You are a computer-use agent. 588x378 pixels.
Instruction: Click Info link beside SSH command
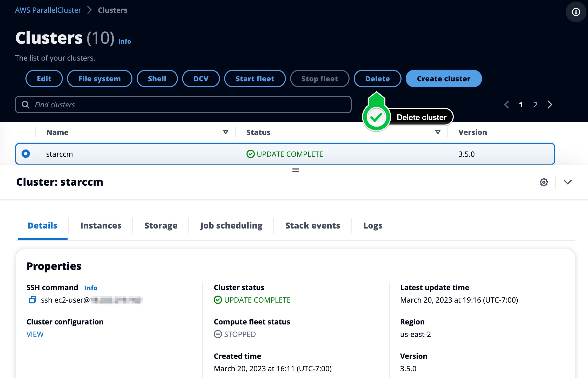tap(91, 288)
